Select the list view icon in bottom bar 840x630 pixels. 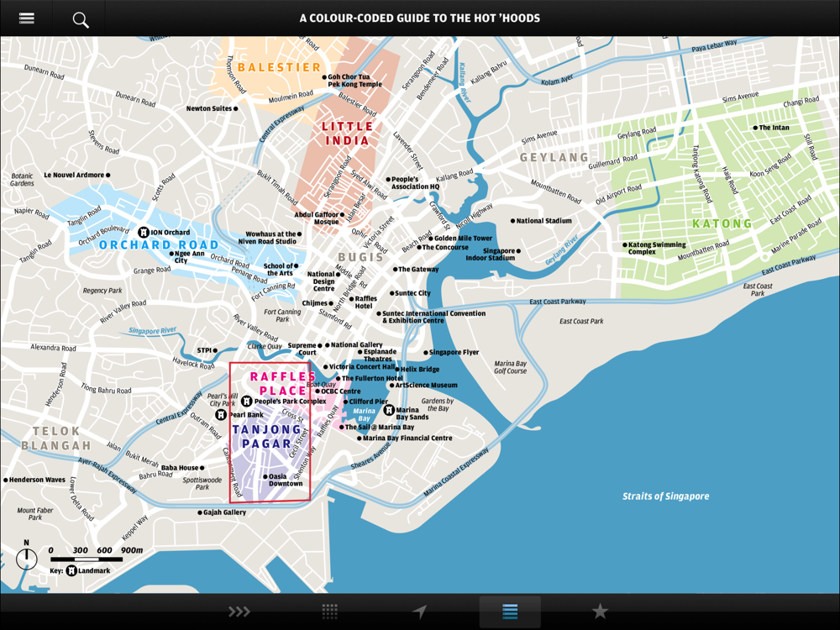click(510, 612)
